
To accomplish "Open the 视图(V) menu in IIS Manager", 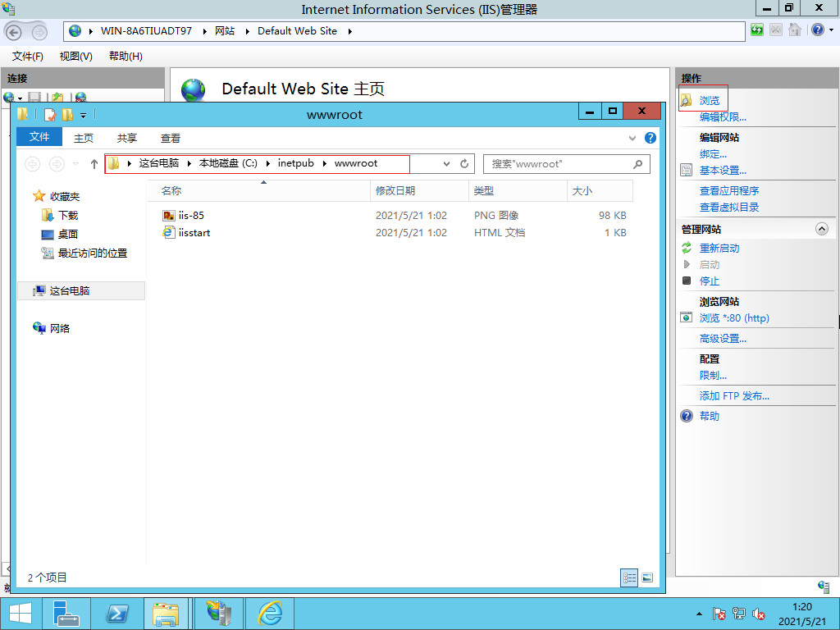I will click(x=75, y=56).
